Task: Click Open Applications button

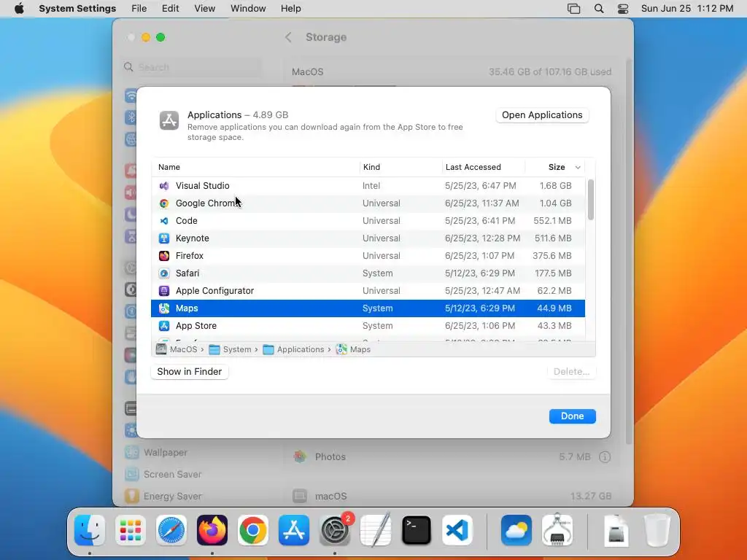Action: click(x=542, y=115)
